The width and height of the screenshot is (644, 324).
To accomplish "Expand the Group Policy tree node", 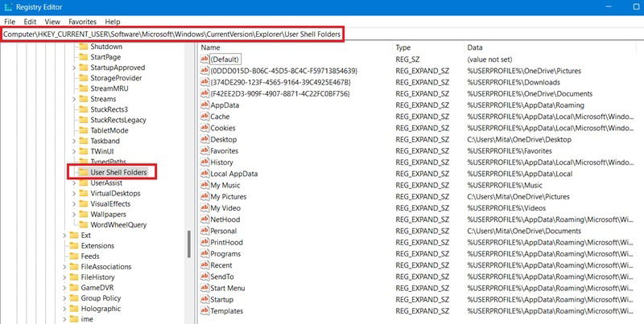I will 64,298.
